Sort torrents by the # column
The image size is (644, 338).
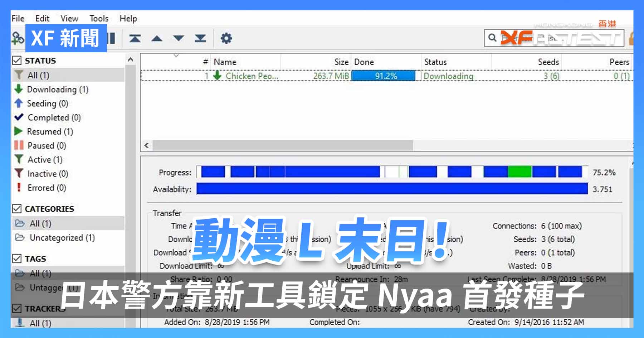pos(205,62)
